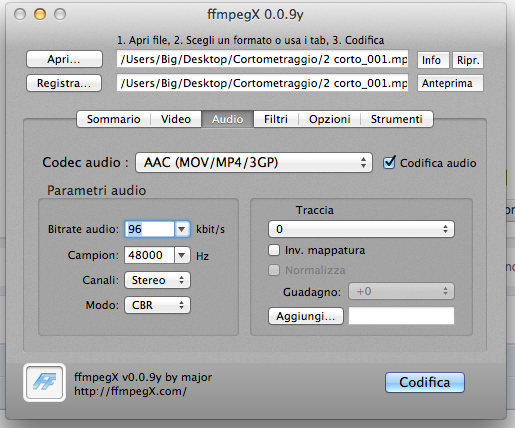The height and width of the screenshot is (428, 515).
Task: Open the Strumenti tab
Action: tap(397, 119)
